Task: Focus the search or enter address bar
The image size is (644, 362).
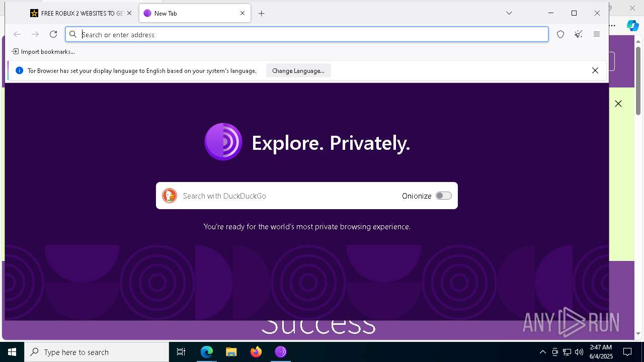Action: click(306, 34)
